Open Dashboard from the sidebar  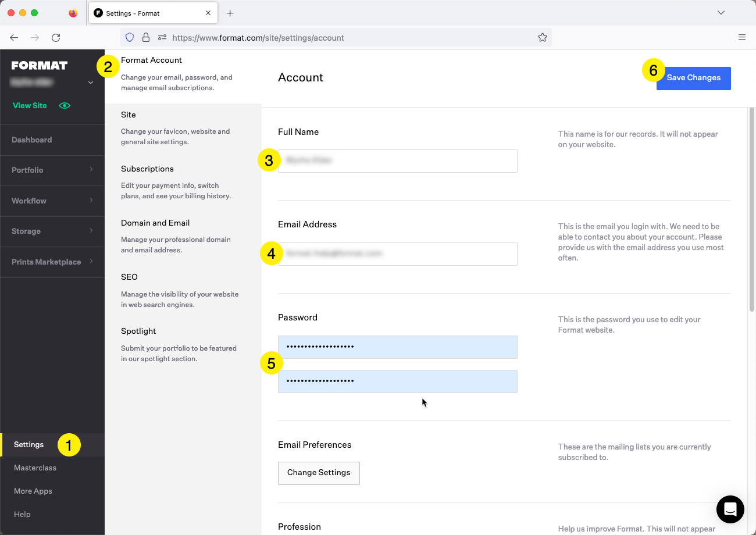(x=32, y=140)
